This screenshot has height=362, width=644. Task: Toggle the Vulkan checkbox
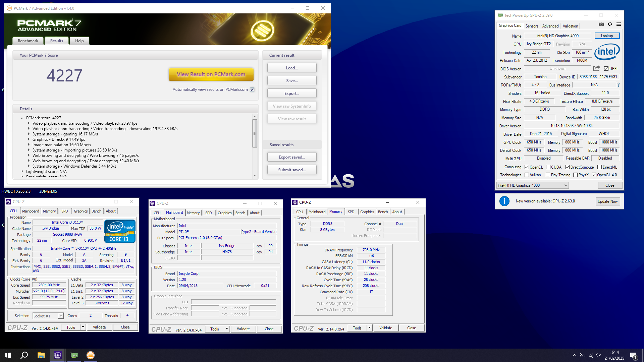tap(527, 175)
